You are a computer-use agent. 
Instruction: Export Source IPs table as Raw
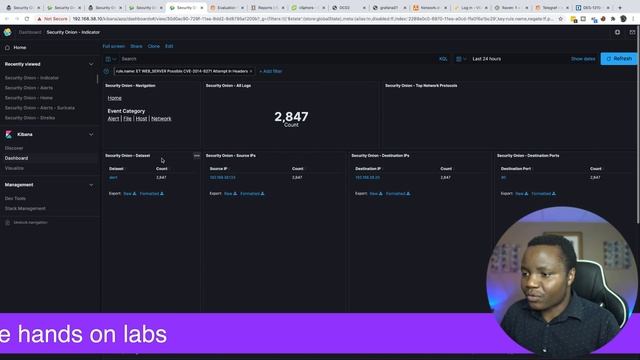pos(230,194)
